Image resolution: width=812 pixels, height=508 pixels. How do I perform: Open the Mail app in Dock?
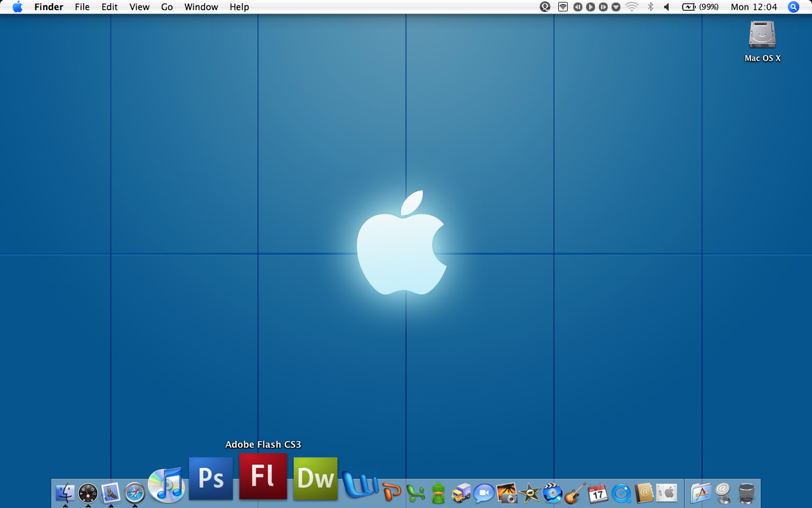[111, 493]
